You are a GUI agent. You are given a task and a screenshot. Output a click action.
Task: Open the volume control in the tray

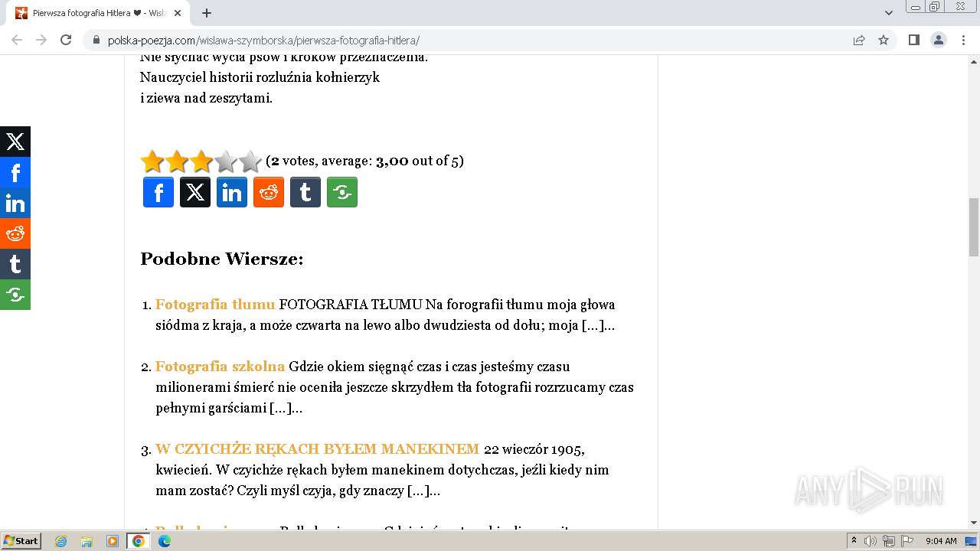871,541
